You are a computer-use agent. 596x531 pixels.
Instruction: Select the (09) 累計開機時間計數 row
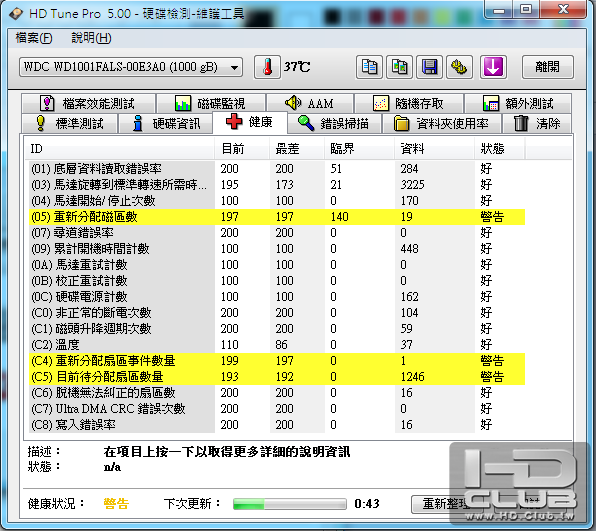[x=277, y=249]
